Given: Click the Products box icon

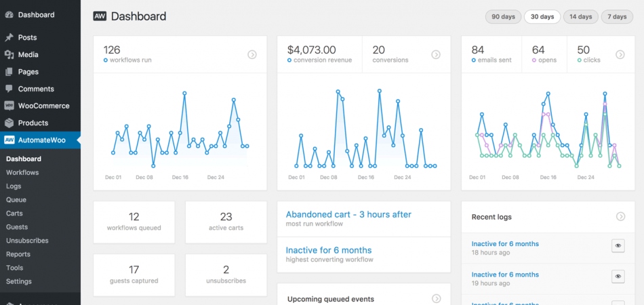Looking at the screenshot, I should [9, 123].
